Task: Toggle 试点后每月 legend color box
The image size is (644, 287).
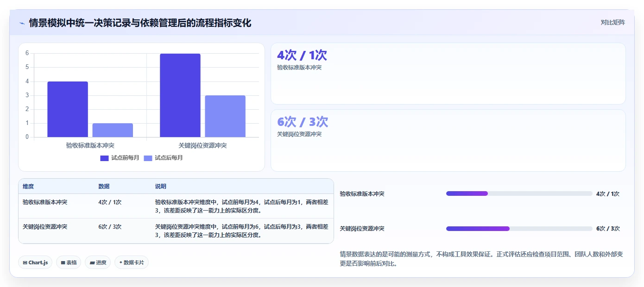Action: coord(148,158)
